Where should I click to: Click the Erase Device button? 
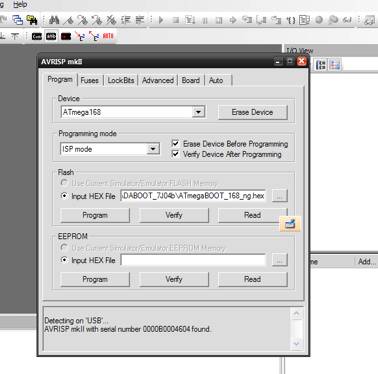click(253, 112)
